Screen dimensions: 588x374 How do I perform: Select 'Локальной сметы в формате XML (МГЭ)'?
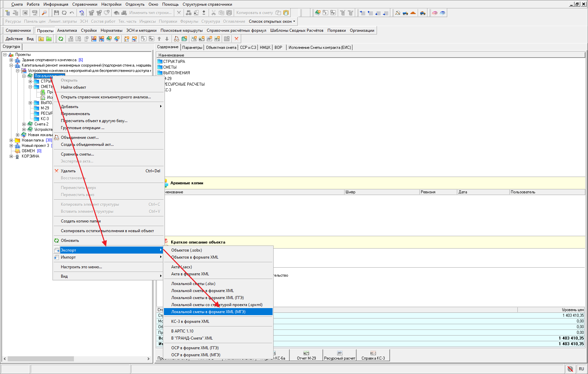pyautogui.click(x=208, y=312)
